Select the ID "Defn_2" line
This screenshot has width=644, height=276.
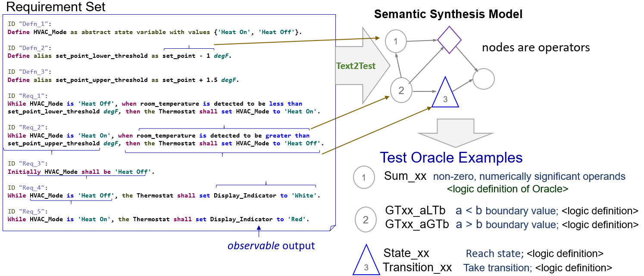pyautogui.click(x=29, y=48)
